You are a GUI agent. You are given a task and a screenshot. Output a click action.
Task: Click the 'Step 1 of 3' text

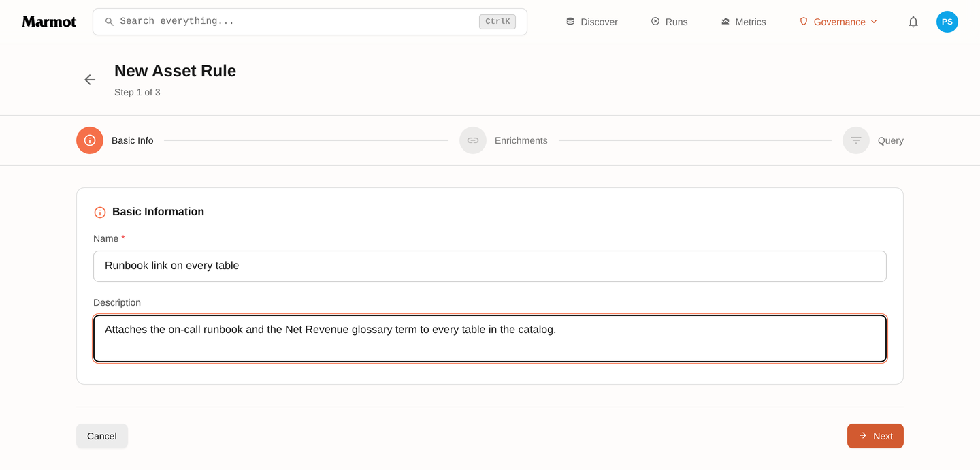[137, 92]
